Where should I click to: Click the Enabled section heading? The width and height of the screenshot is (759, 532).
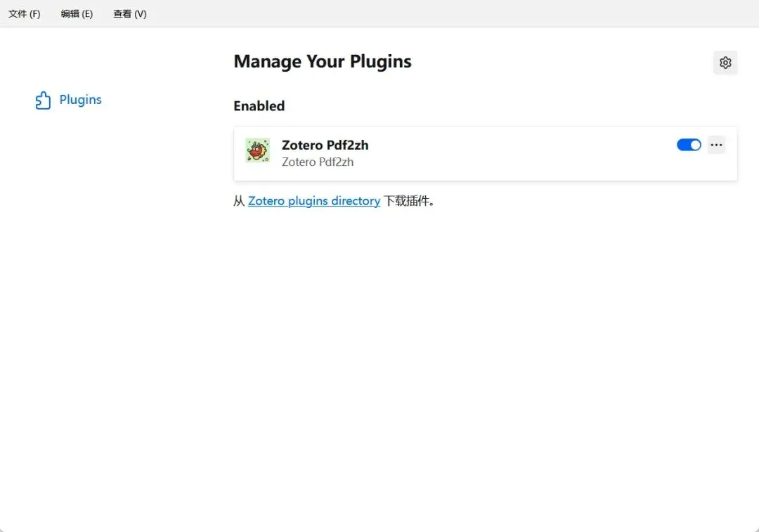point(259,106)
